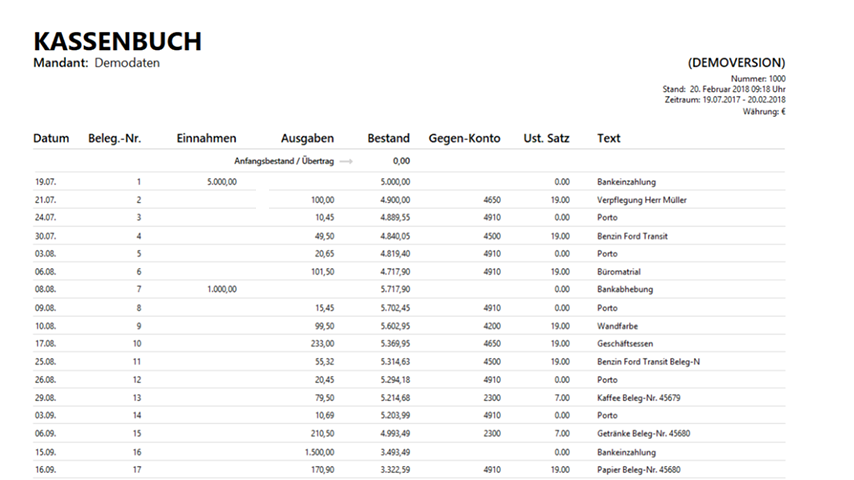Select Benzin Ford Transit Beleg-N entry
The width and height of the screenshot is (854, 480).
click(648, 362)
